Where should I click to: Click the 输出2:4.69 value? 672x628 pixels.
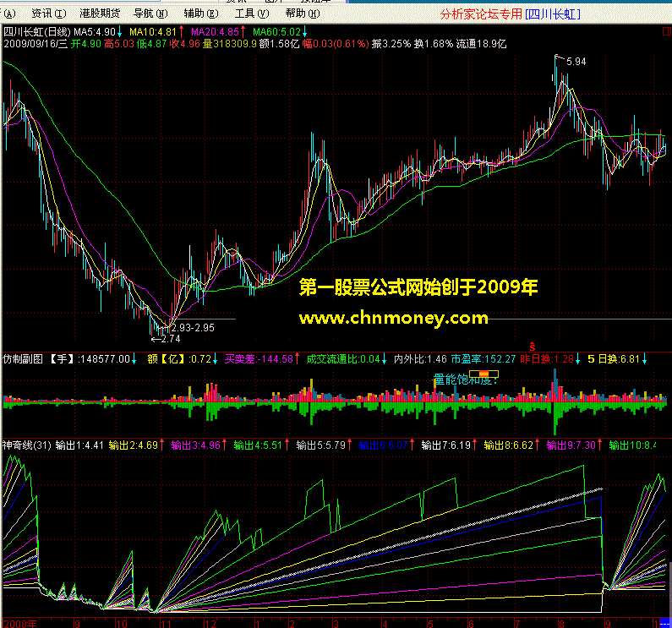pos(134,445)
